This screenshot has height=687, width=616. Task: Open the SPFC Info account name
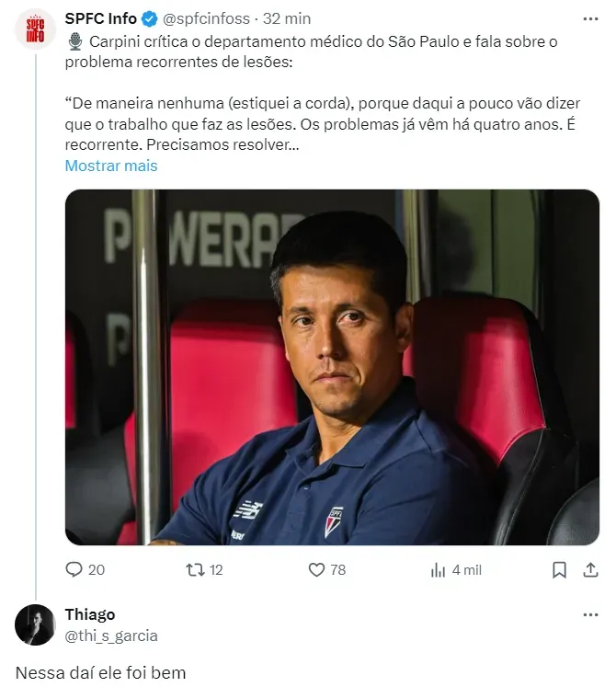pos(101,18)
